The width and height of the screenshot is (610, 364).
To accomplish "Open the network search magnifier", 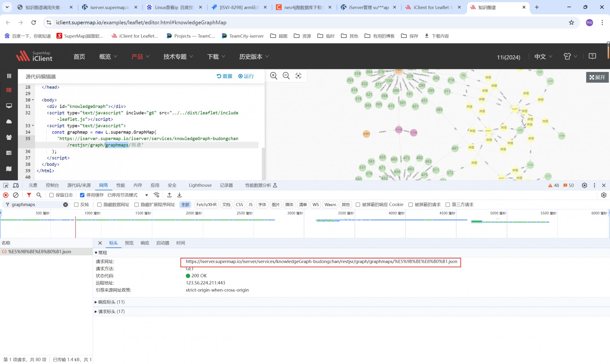I will 39,195.
